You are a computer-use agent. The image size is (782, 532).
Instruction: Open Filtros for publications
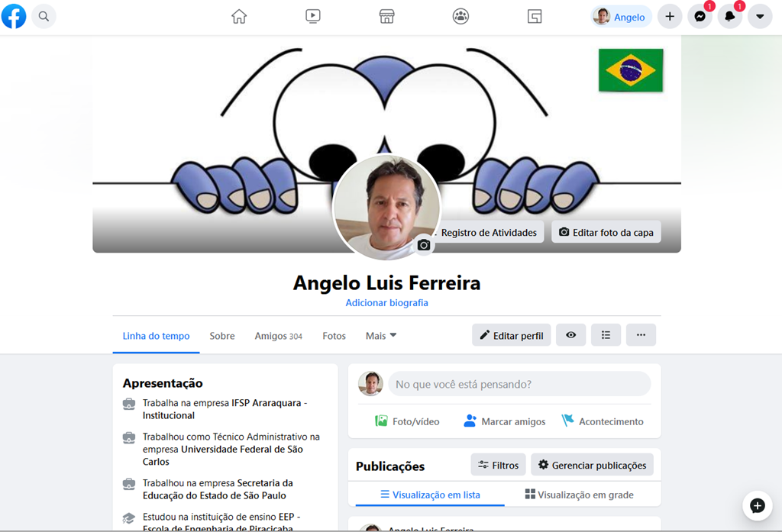tap(498, 465)
